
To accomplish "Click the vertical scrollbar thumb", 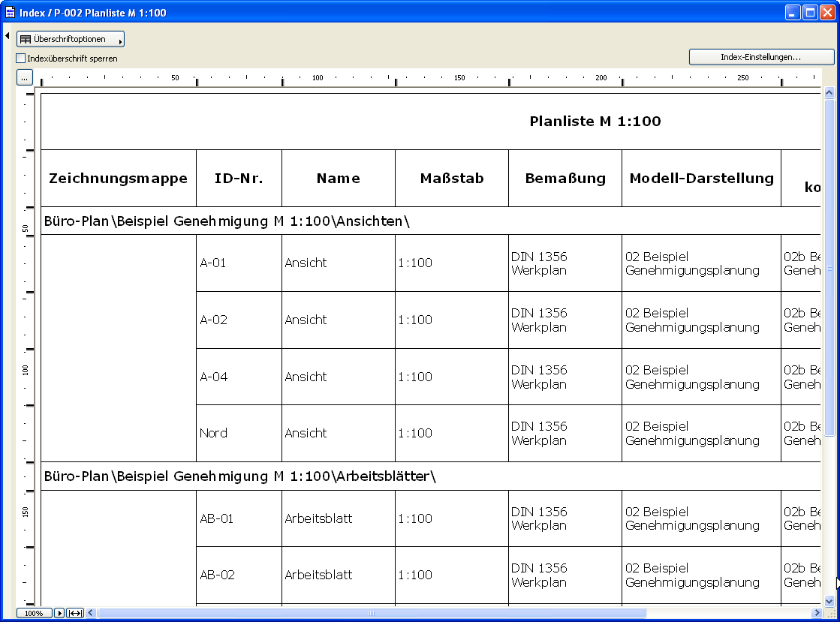I will pos(829,267).
